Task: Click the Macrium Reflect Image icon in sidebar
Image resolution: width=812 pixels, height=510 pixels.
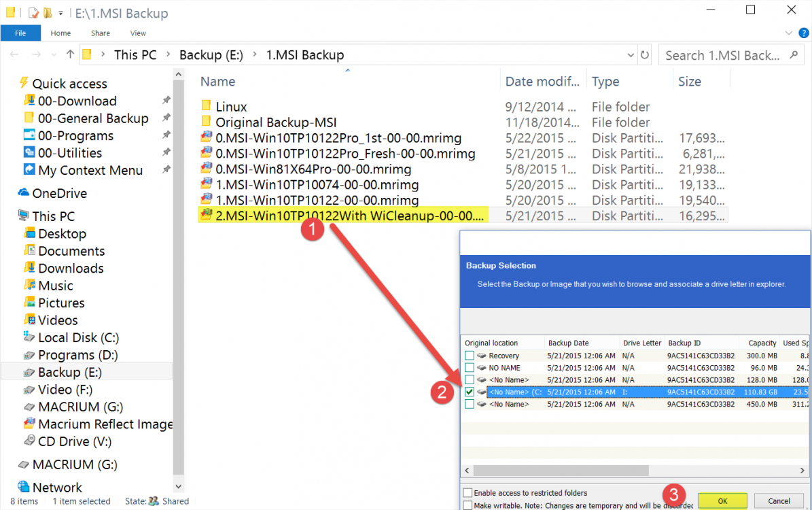Action: point(29,424)
